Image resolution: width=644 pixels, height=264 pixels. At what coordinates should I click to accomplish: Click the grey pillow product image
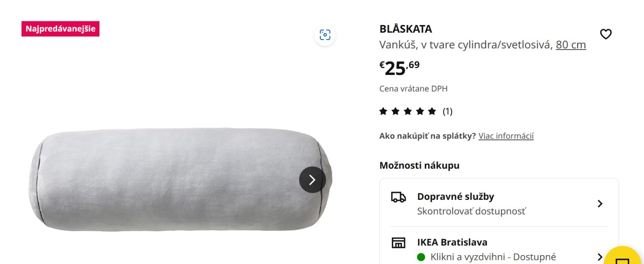click(181, 180)
